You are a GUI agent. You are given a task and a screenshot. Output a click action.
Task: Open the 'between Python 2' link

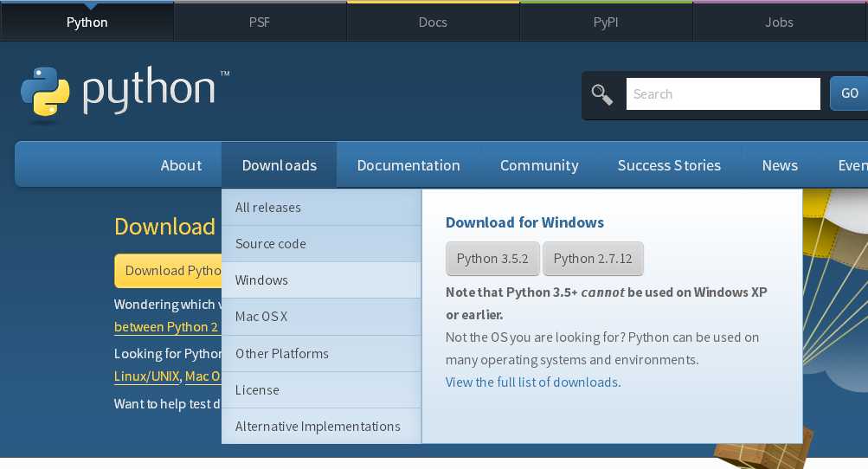point(167,327)
